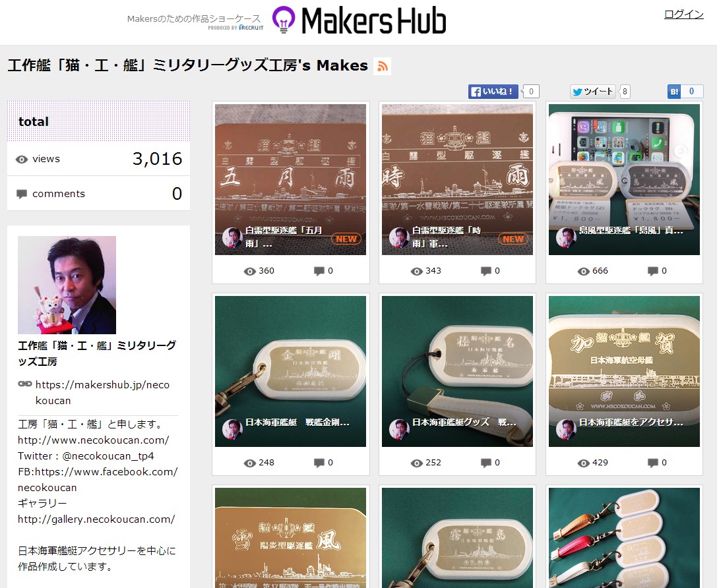Click the Hatena bookmark count 0
717x588 pixels.
692,92
